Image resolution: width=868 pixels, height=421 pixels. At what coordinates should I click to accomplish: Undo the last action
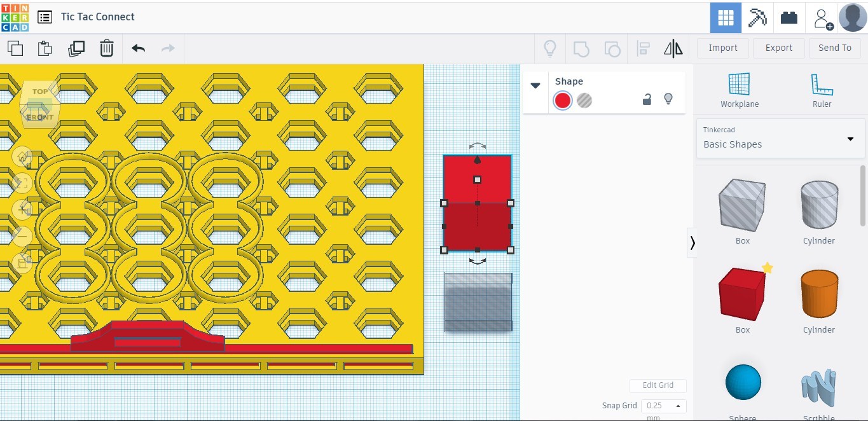click(138, 48)
